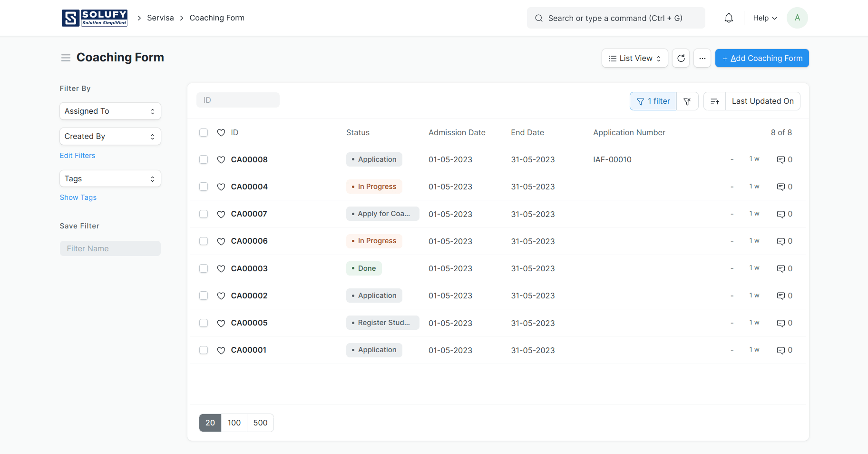Viewport: 868px width, 454px height.
Task: Check the CA00002 row checkbox
Action: [x=204, y=296]
